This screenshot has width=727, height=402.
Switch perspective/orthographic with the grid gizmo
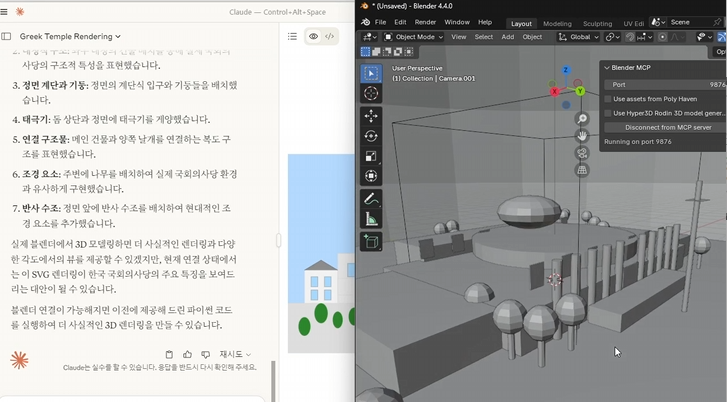pyautogui.click(x=582, y=170)
